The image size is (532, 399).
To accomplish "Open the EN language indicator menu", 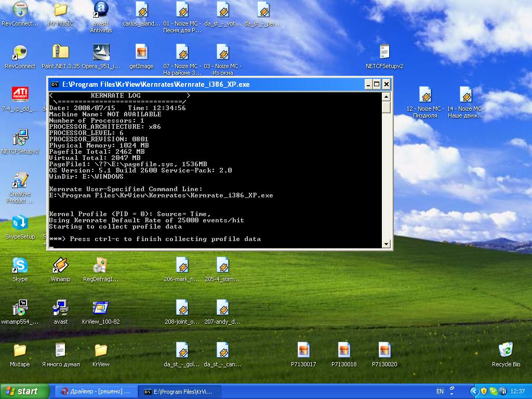I will tap(440, 391).
